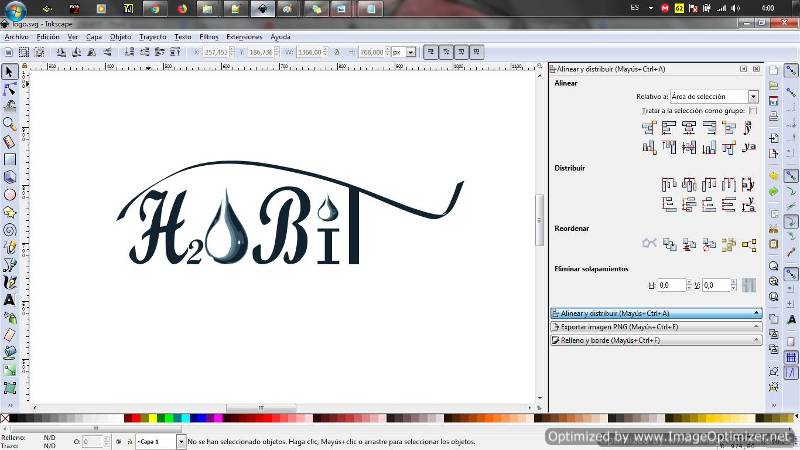The height and width of the screenshot is (450, 800).
Task: Click align right edges icon
Action: 709,128
